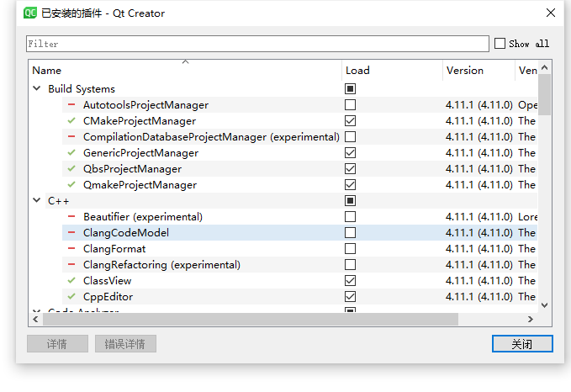Click the horizontal scrollbar thumb
The width and height of the screenshot is (571, 392).
[x=250, y=320]
